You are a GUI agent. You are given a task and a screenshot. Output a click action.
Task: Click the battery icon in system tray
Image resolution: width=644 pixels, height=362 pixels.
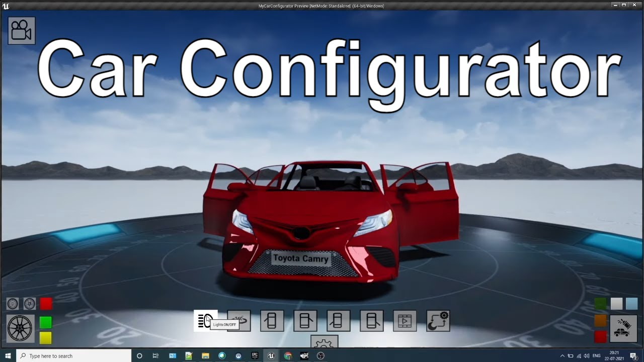click(x=571, y=356)
